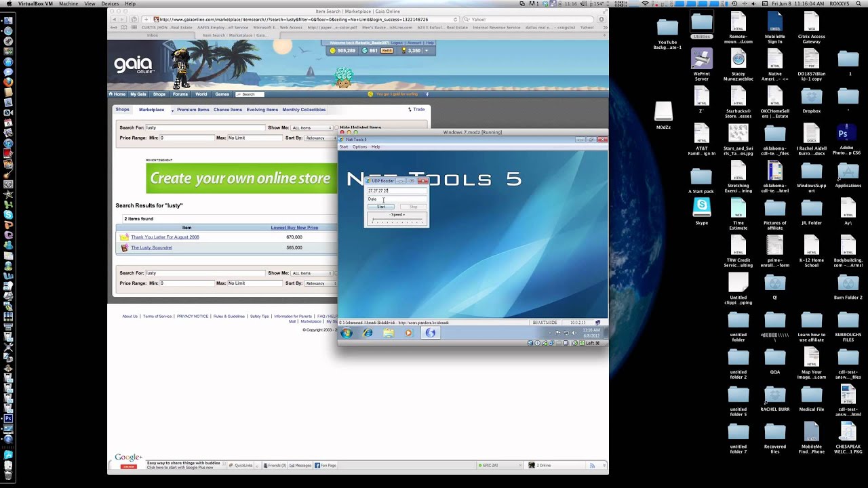Click the Gaia Trade icon link
The height and width of the screenshot is (488, 868).
pyautogui.click(x=416, y=109)
